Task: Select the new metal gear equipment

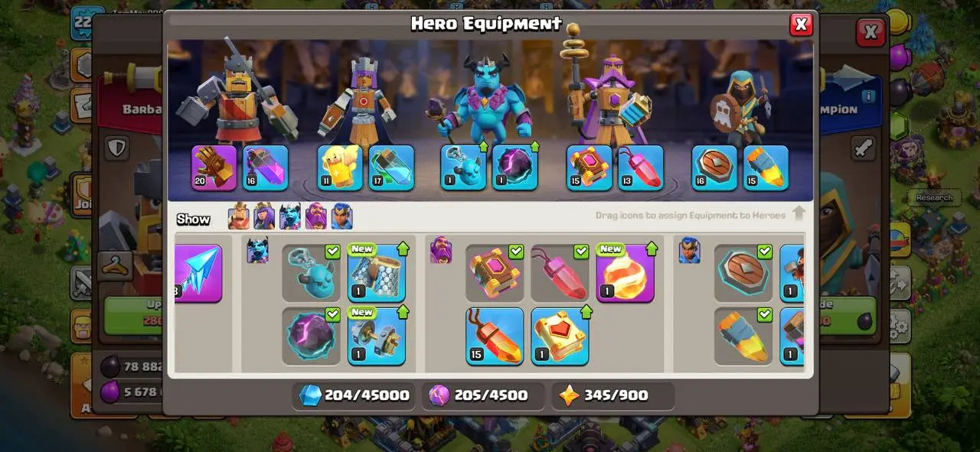Action: coord(377,336)
